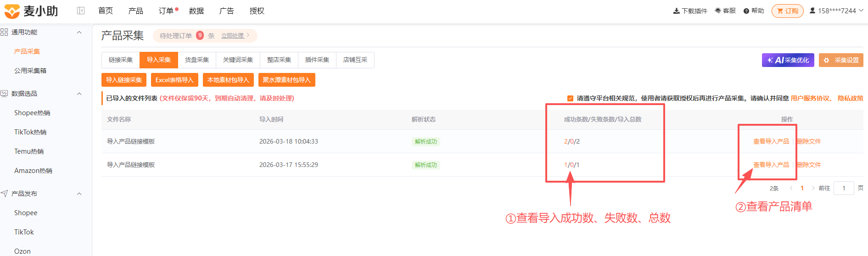Open 广告 in the top menu

tap(227, 11)
